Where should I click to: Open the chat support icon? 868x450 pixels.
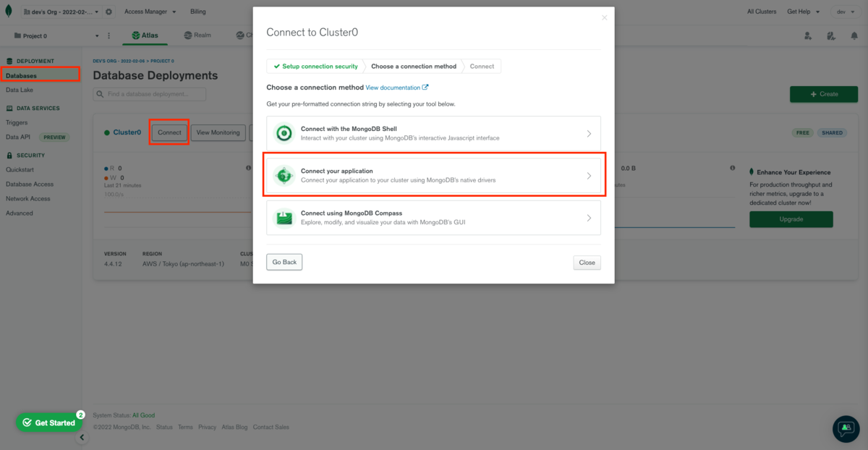point(846,428)
